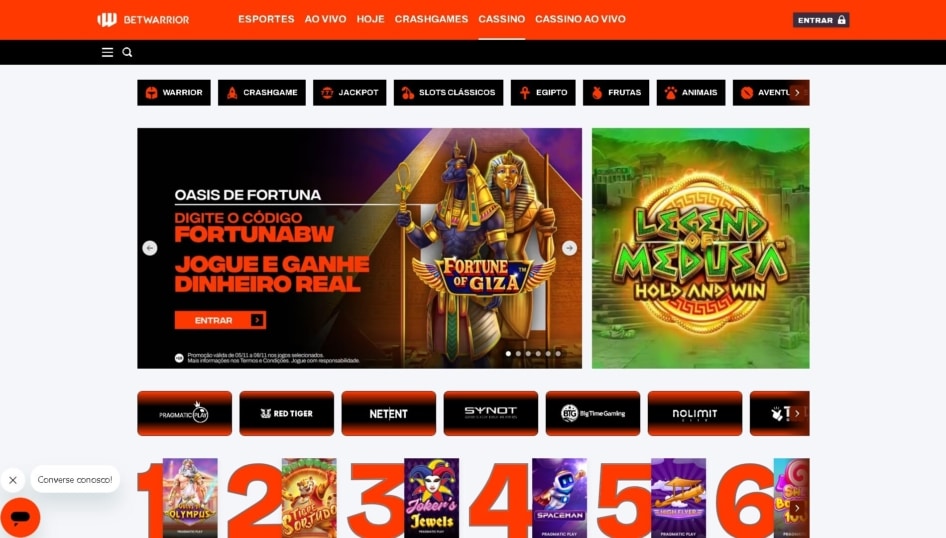Show more providers with right chevron

pyautogui.click(x=797, y=413)
